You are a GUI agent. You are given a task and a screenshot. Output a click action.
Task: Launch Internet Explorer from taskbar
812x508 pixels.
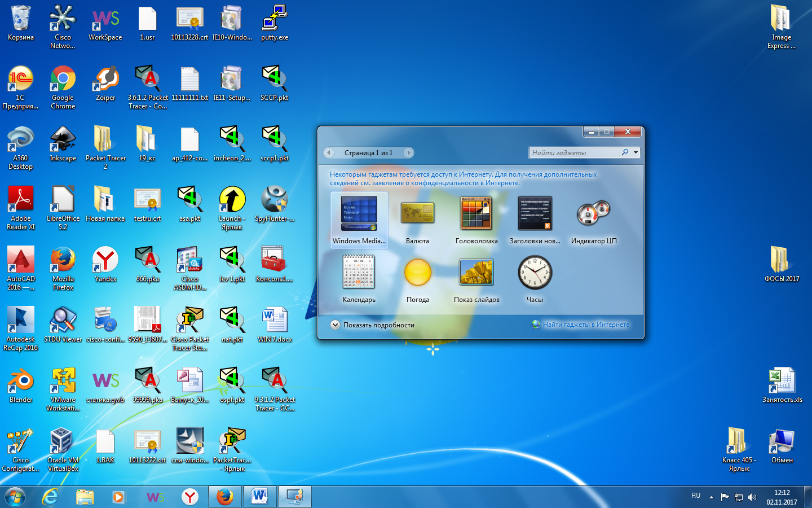tap(51, 497)
